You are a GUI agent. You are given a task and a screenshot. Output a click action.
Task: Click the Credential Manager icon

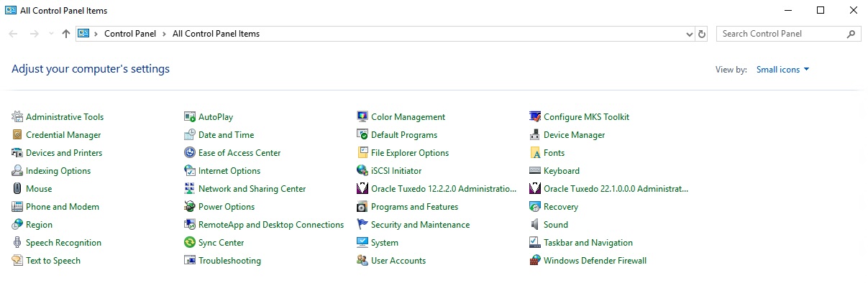click(17, 135)
